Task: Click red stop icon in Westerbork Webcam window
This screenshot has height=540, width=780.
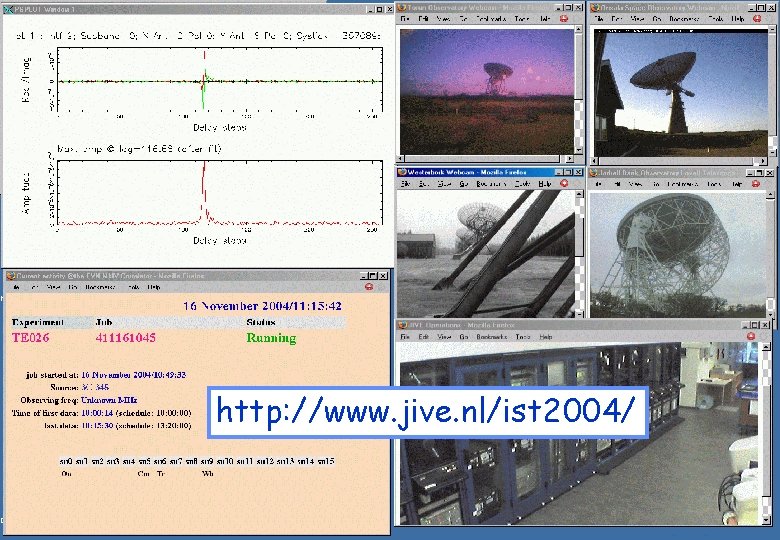Action: [x=564, y=183]
